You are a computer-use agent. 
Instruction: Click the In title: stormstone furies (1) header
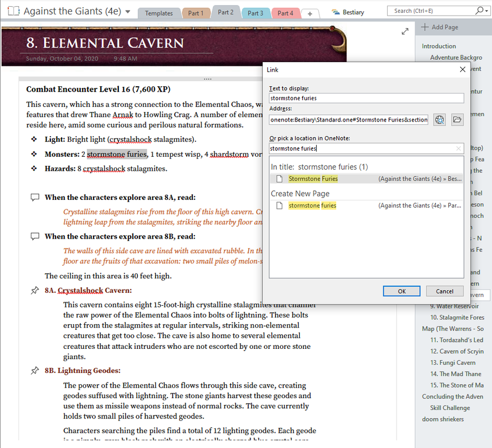[319, 167]
